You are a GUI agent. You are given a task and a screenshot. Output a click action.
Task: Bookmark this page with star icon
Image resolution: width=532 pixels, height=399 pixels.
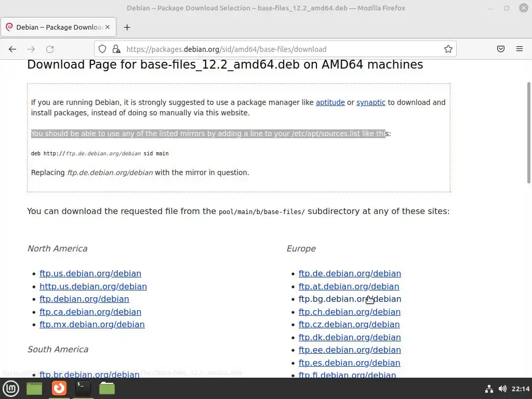point(448,49)
